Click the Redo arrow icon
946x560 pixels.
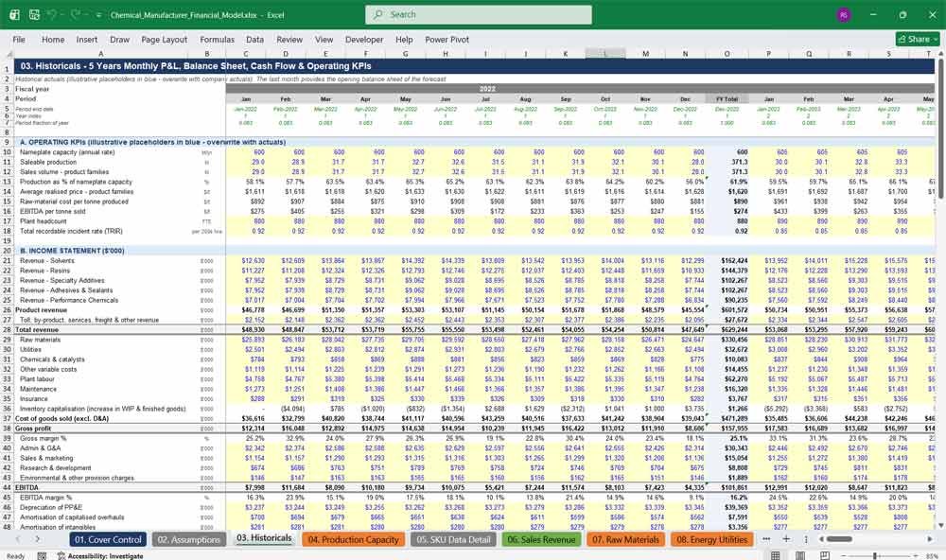[x=78, y=14]
